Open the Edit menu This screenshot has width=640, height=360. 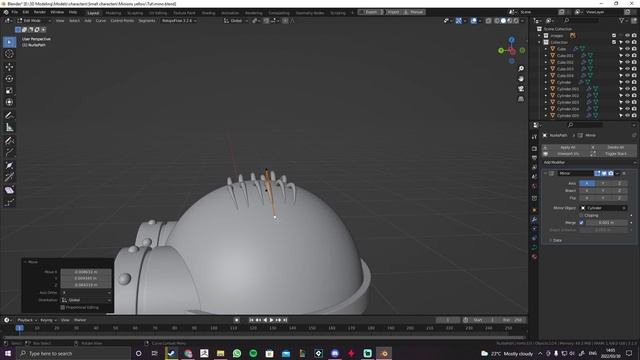26,12
